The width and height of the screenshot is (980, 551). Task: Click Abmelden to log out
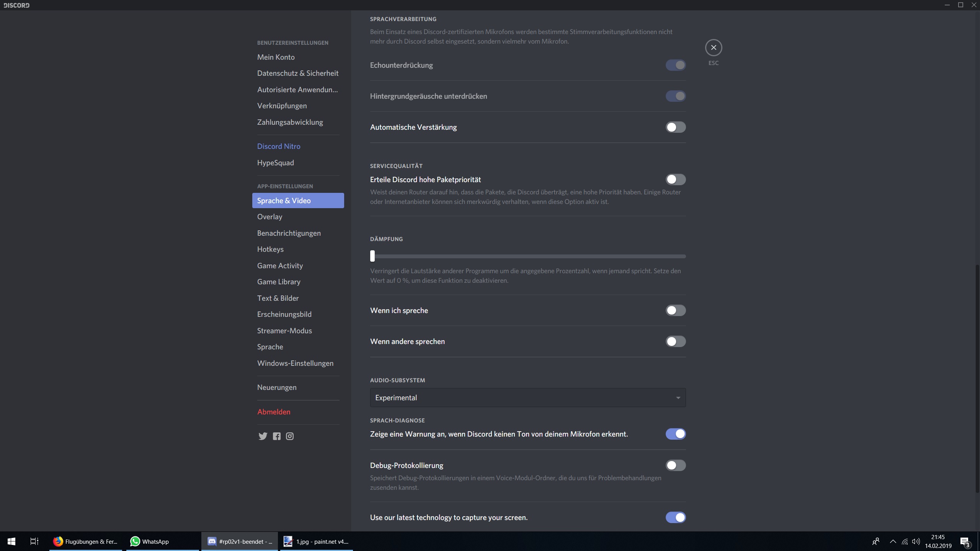pos(274,412)
